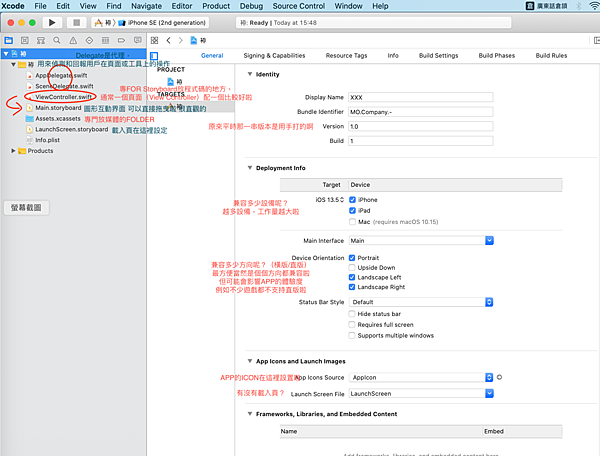Open the Issue navigator warning triangle
The image size is (600, 456).
coord(73,40)
